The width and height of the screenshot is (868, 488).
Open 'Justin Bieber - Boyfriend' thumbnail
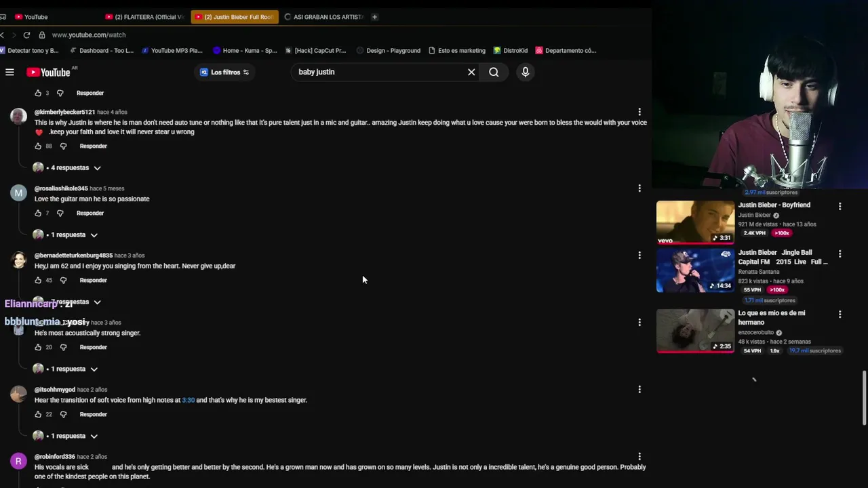tap(695, 222)
